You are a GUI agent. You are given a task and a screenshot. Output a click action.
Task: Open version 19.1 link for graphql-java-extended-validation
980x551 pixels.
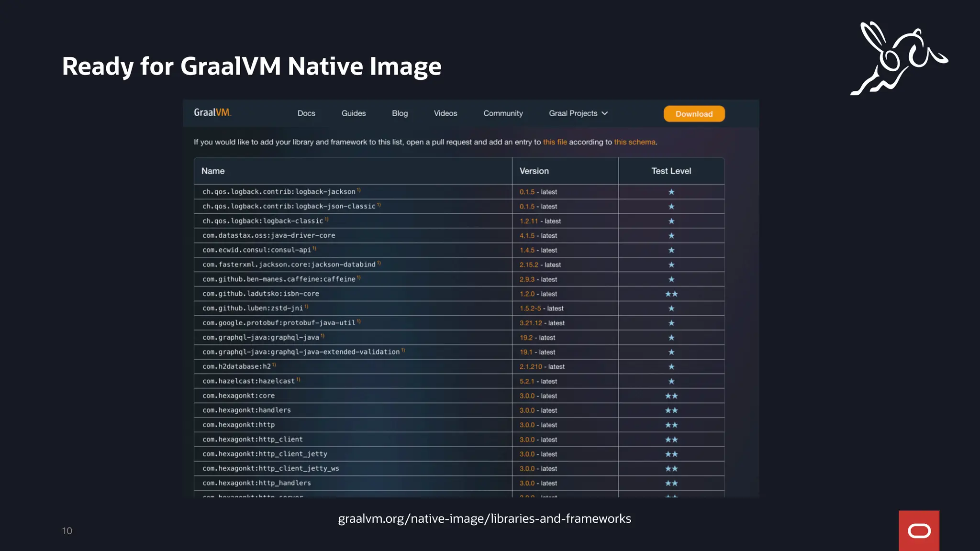tap(526, 352)
